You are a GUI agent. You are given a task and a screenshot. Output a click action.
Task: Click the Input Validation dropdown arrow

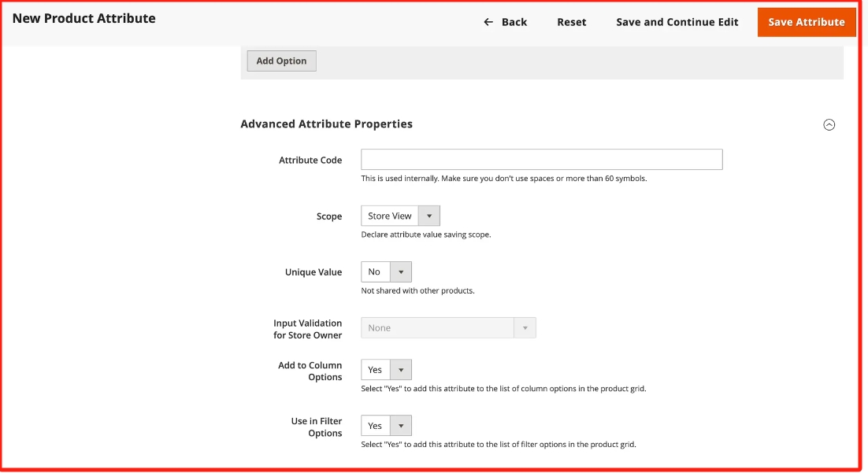[525, 328]
